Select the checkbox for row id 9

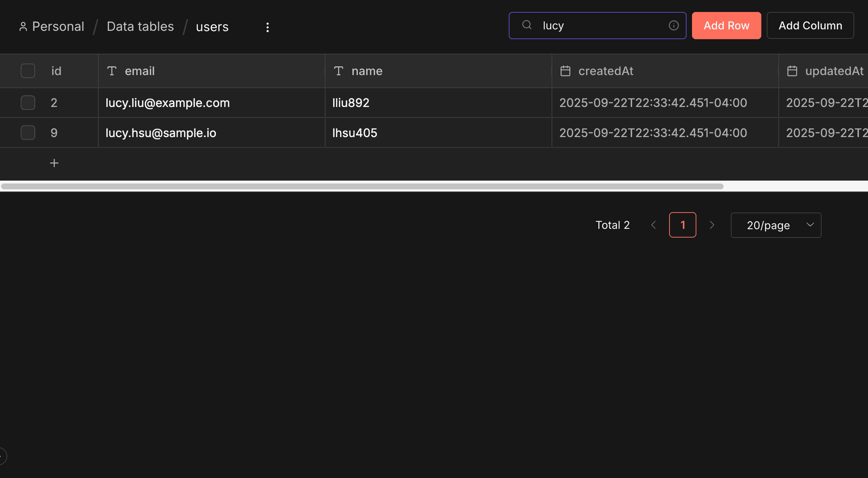[x=28, y=132]
